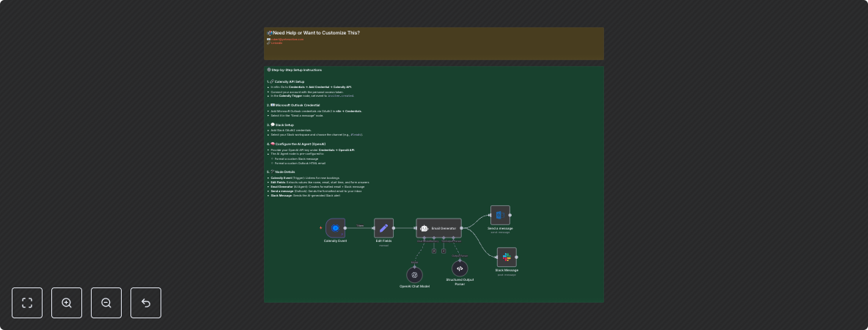Click the Linkedin link in the help note
The height and width of the screenshot is (330, 868).
[277, 43]
